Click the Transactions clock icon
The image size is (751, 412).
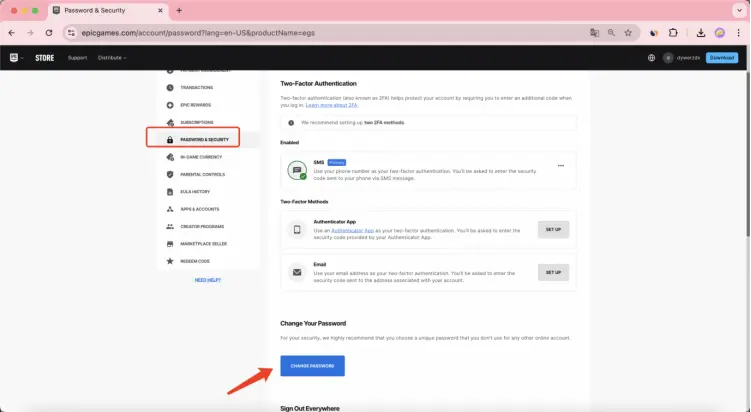pos(170,88)
